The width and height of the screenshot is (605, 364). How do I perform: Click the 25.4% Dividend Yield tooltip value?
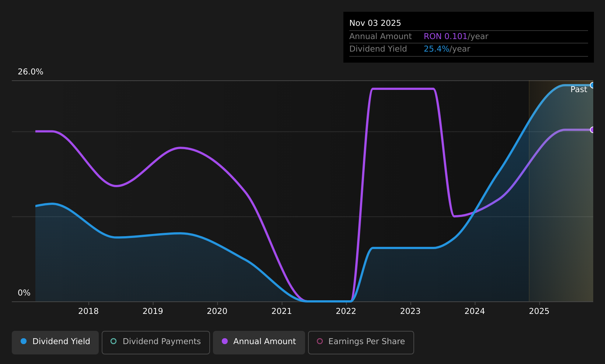[x=437, y=49]
